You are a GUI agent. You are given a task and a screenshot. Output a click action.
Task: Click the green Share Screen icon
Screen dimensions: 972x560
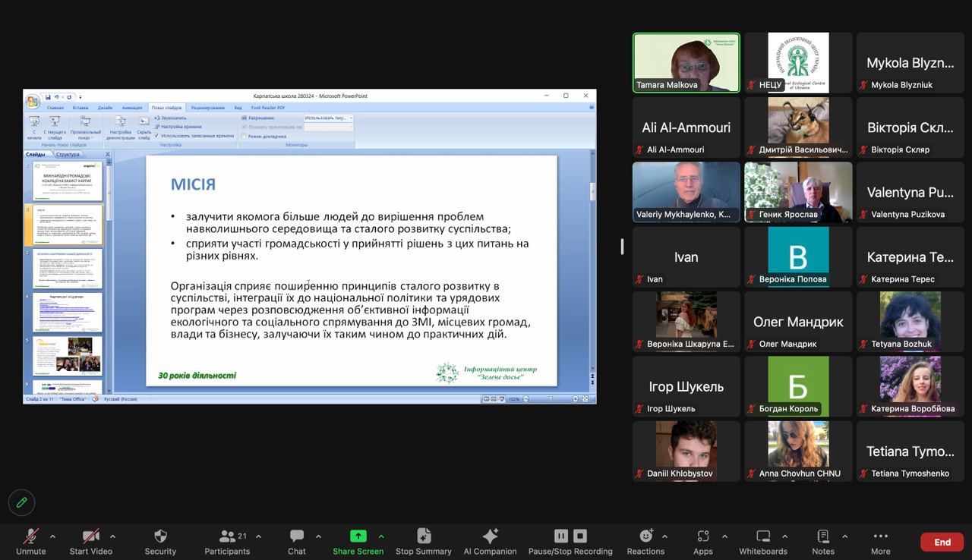[x=358, y=536]
